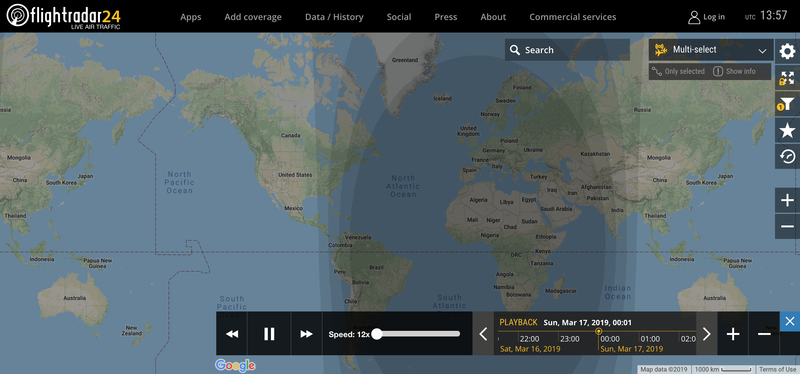Zoom out the map with minus
800x374 pixels.
787,227
